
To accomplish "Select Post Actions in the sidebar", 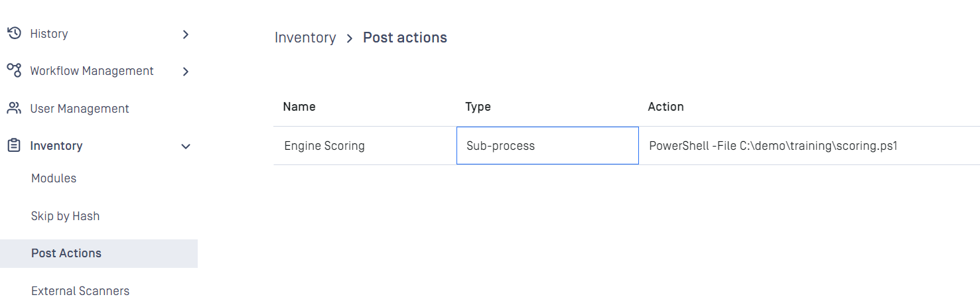I will tap(99, 253).
